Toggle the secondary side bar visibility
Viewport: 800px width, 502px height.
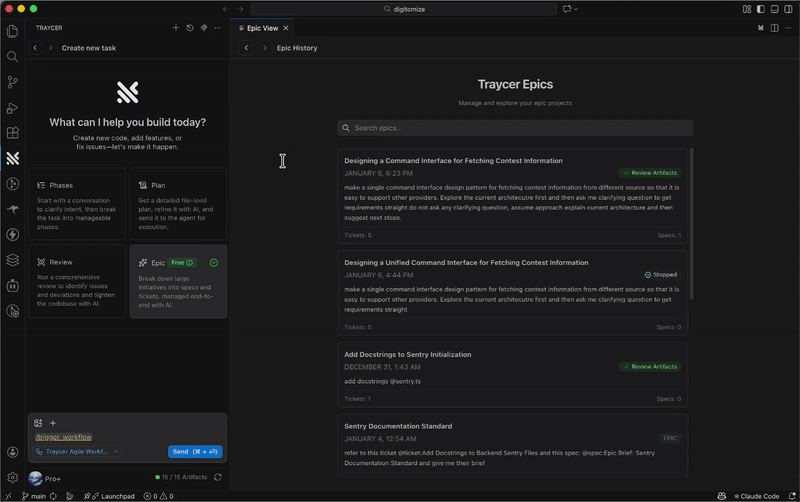(x=788, y=9)
